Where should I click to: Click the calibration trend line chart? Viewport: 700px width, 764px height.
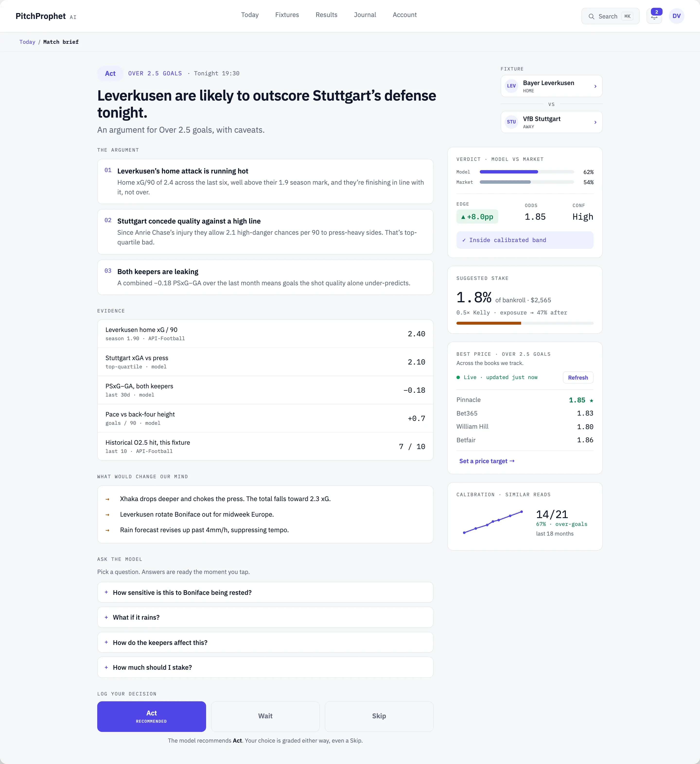(493, 522)
